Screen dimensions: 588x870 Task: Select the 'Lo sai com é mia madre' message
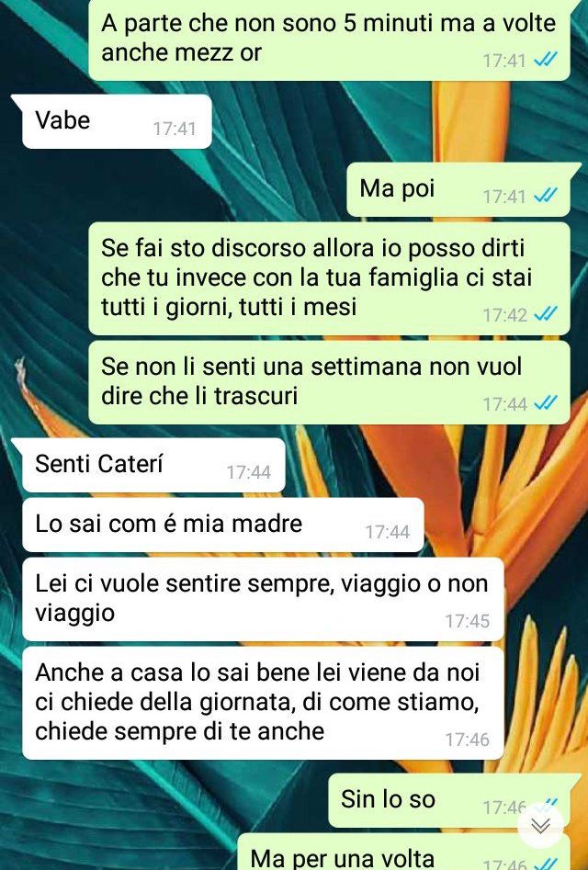(x=223, y=525)
